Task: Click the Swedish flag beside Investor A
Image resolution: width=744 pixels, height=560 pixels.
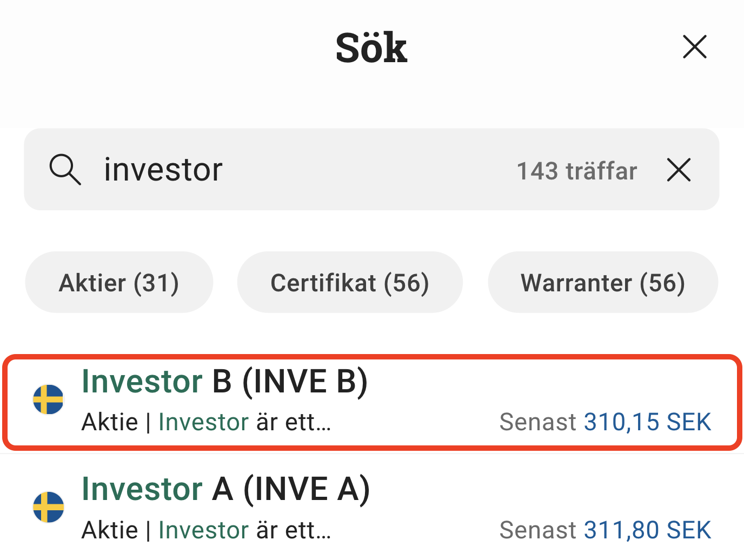Action: [x=49, y=507]
